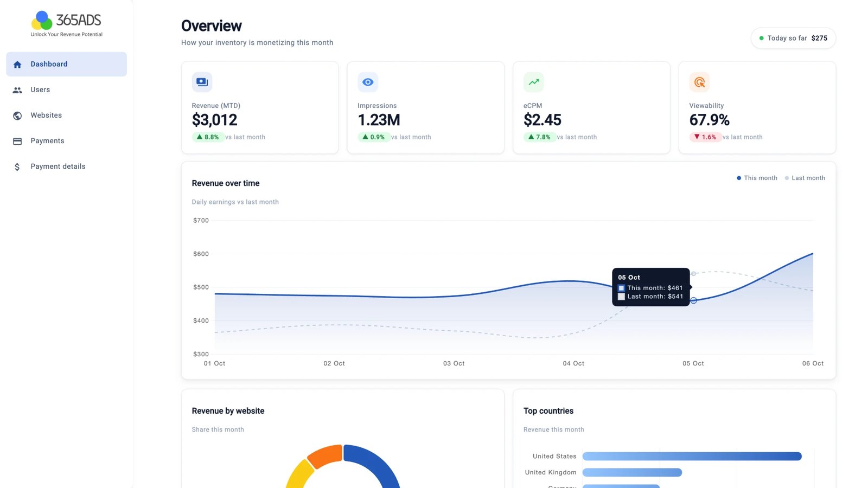Click the Users people icon
Viewport: 868px width, 488px height.
pyautogui.click(x=17, y=90)
